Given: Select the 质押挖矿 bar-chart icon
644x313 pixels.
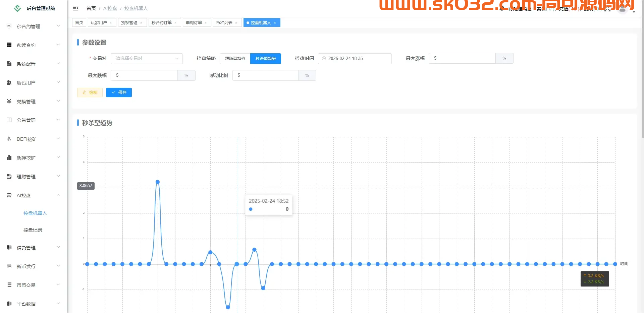Looking at the screenshot, I should [x=9, y=157].
